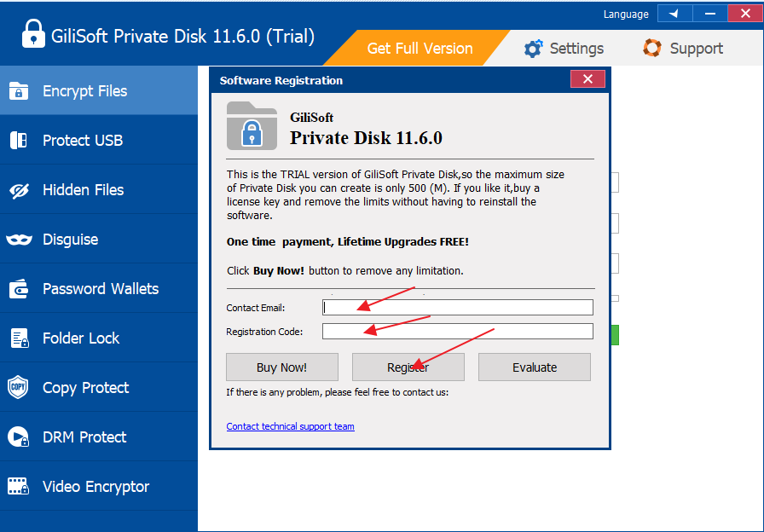Image resolution: width=764 pixels, height=532 pixels.
Task: Open Support lifebuoy in top bar
Action: coord(652,49)
